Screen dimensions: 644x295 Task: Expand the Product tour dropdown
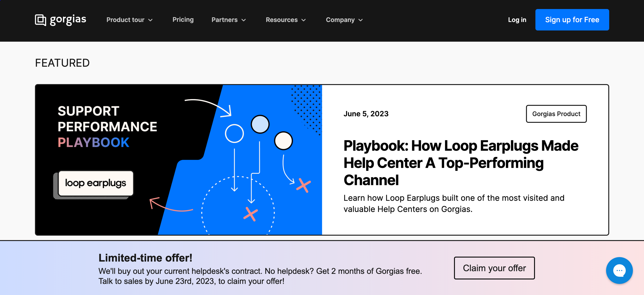(x=129, y=20)
